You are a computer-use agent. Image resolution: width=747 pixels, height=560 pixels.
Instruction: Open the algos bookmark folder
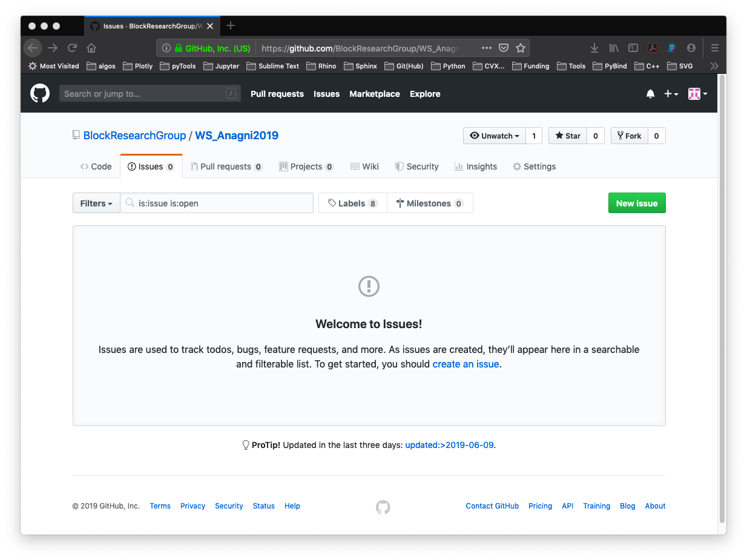(x=101, y=66)
